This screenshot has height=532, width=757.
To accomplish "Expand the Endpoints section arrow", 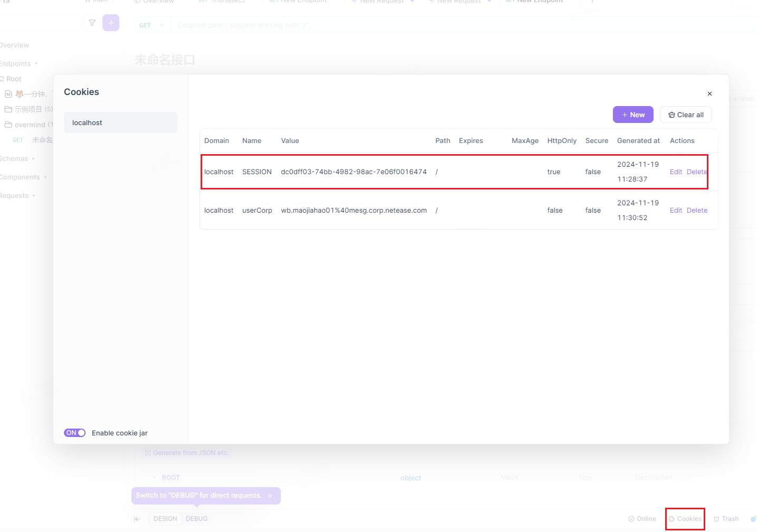I will (x=36, y=64).
